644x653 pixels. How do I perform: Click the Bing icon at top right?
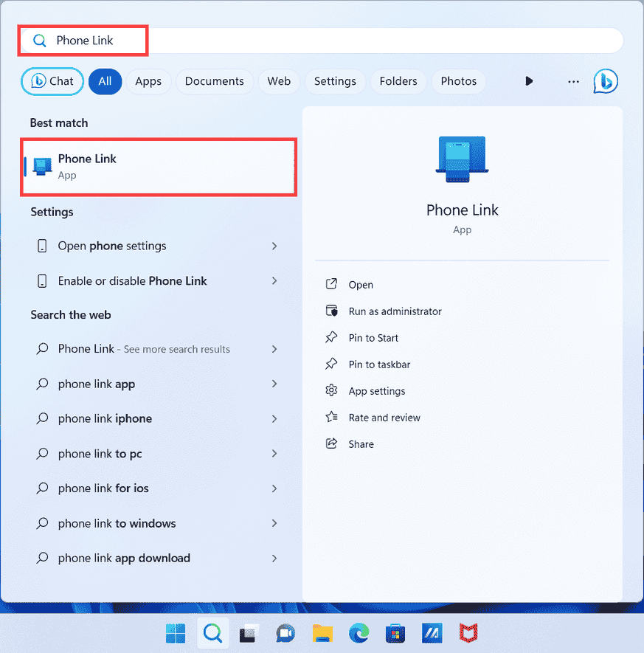click(x=606, y=81)
